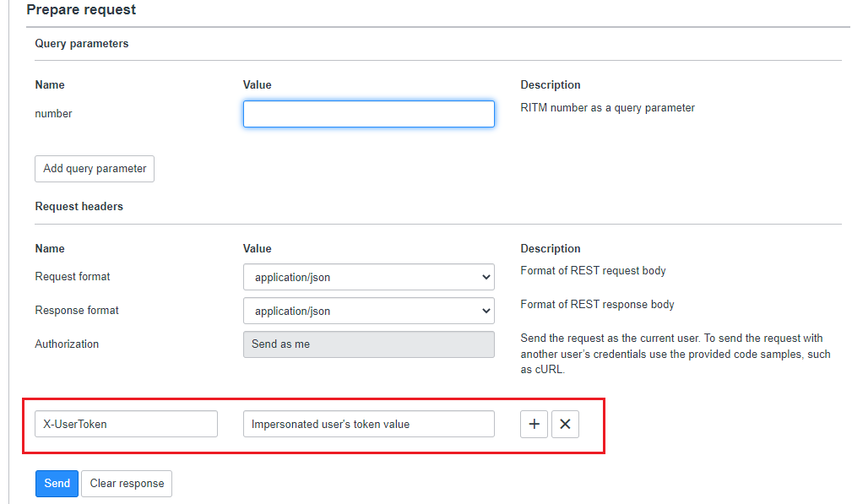Click the Query parameters section title
The image size is (852, 504).
[82, 43]
